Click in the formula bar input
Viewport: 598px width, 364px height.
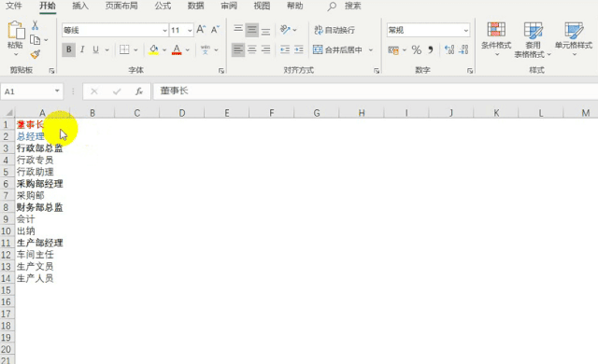pyautogui.click(x=376, y=91)
